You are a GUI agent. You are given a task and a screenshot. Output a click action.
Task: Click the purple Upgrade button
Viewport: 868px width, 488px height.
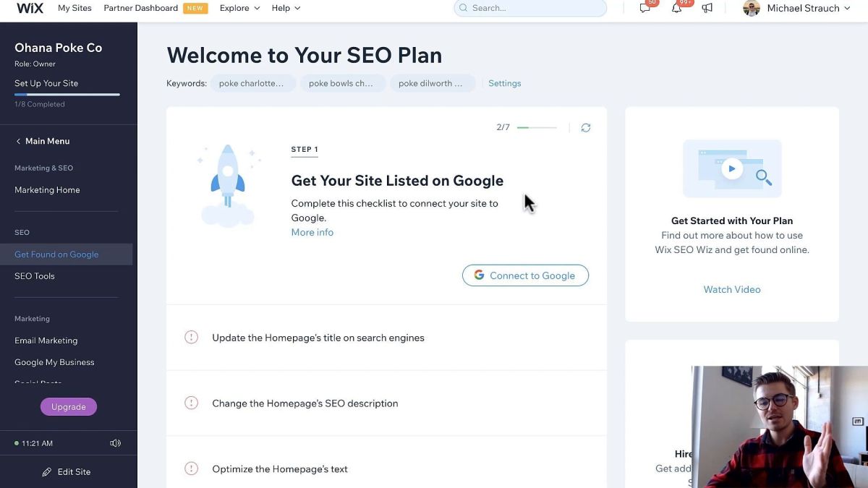coord(69,407)
